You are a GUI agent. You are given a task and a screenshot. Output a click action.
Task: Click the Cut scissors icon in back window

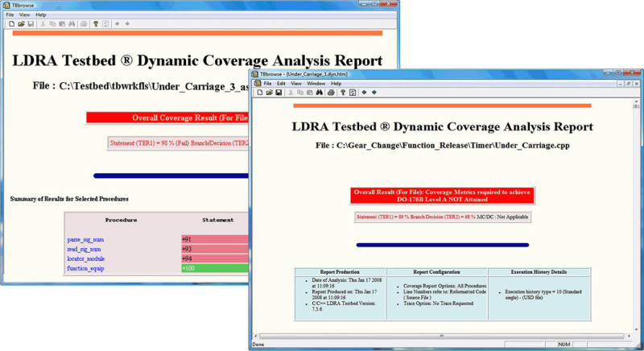[43, 24]
